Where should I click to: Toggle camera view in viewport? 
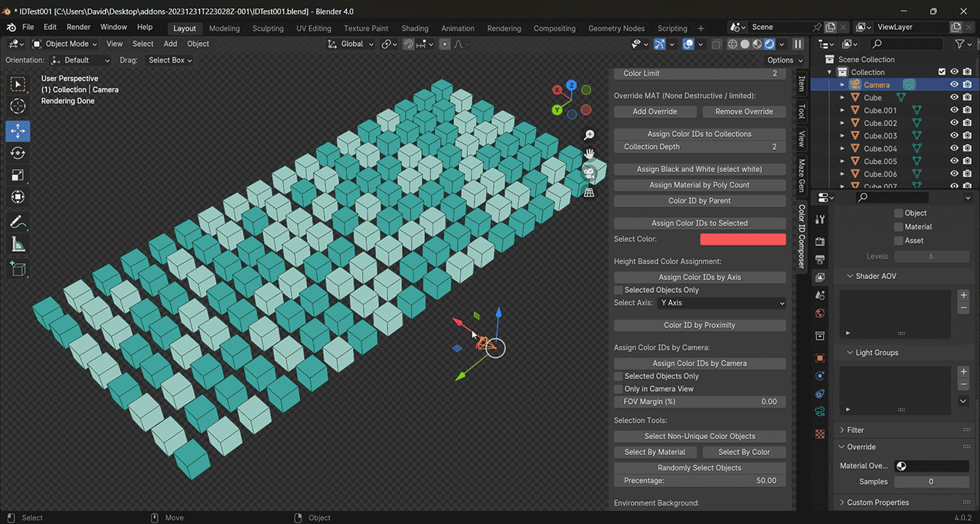(589, 174)
